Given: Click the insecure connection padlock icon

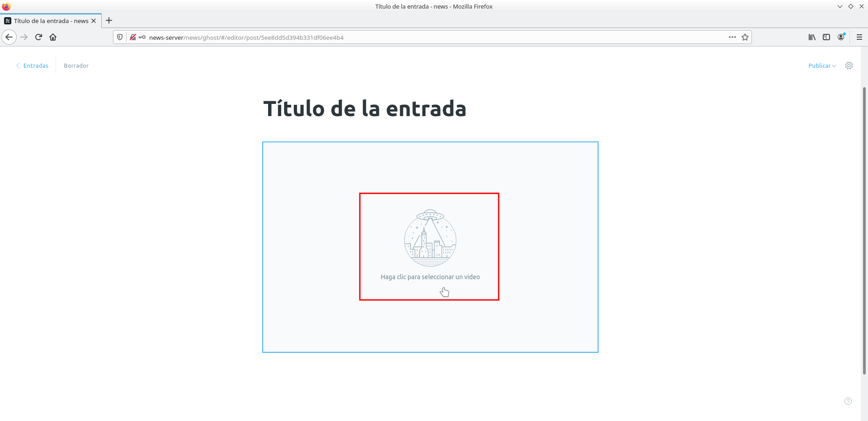Looking at the screenshot, I should coord(133,37).
